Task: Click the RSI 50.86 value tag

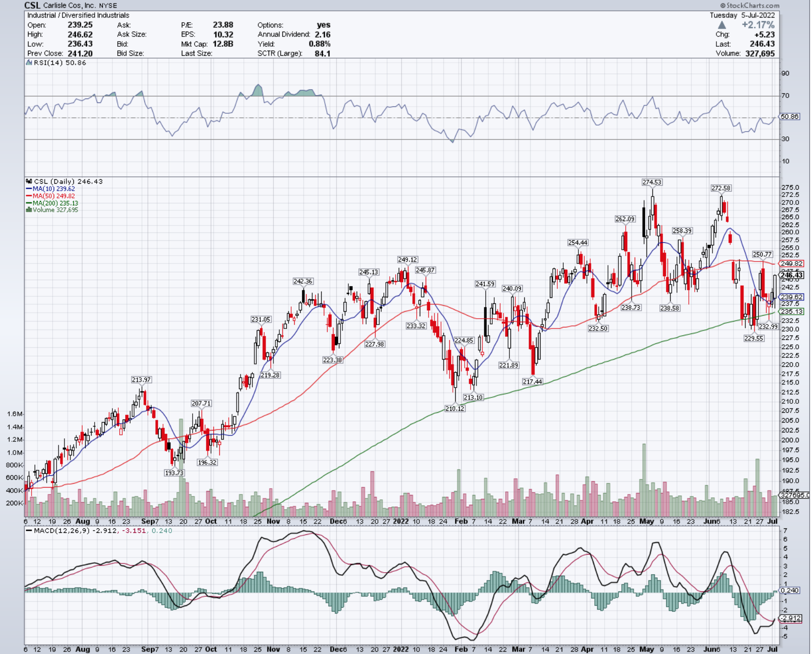Action: [790, 117]
